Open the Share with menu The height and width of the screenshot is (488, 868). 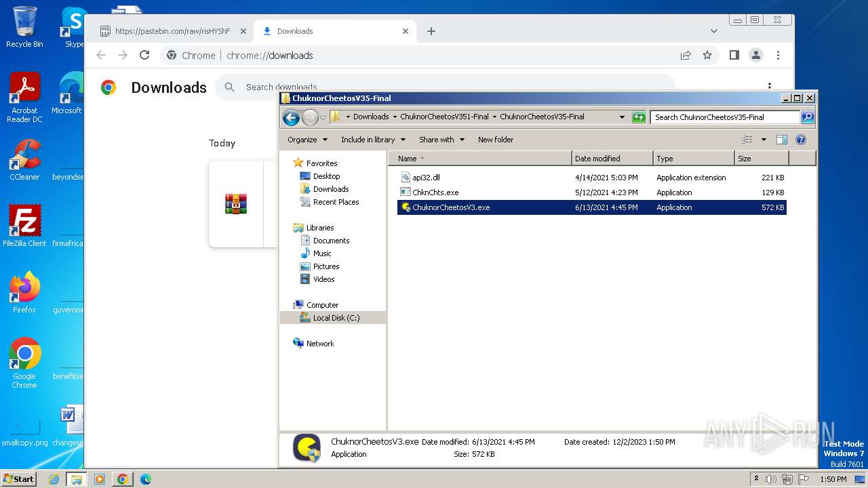441,140
